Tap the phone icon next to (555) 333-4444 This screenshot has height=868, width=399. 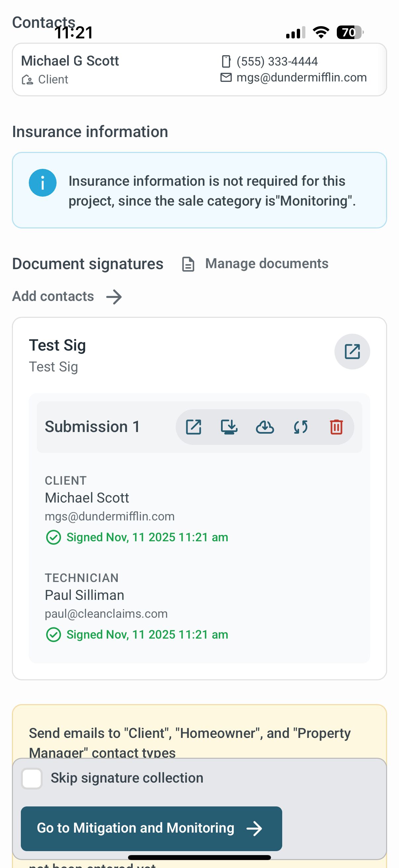pos(226,62)
